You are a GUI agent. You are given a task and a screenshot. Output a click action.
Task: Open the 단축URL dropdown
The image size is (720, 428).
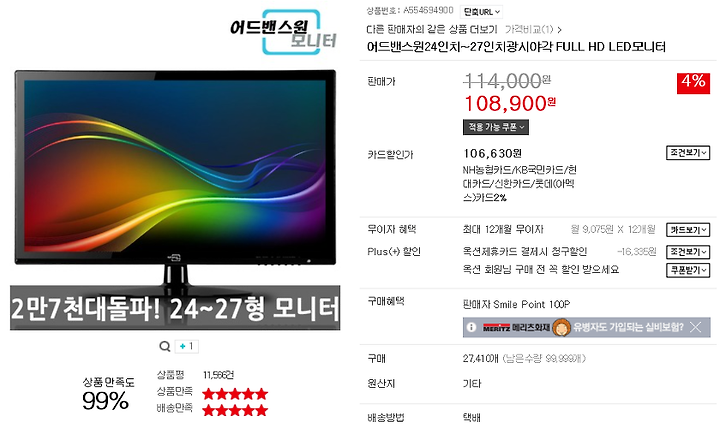[x=481, y=12]
